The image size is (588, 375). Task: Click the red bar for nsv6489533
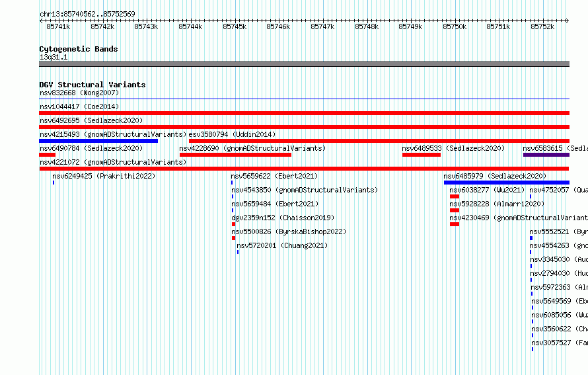point(422,155)
